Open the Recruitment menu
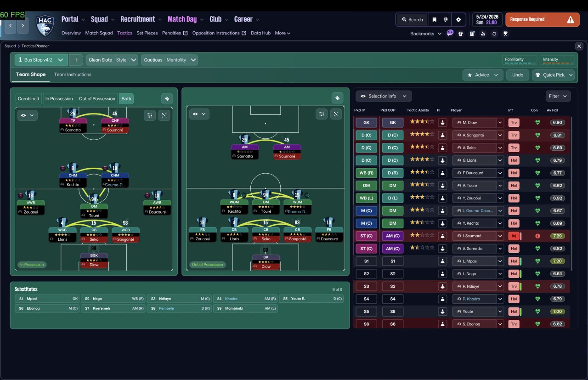The image size is (588, 380). tap(141, 19)
